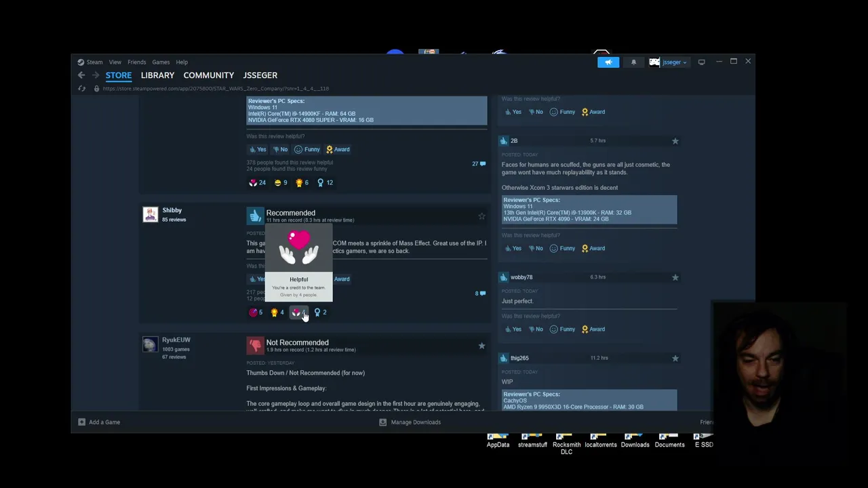
Task: Click the golden award badge showing 6
Action: (302, 182)
